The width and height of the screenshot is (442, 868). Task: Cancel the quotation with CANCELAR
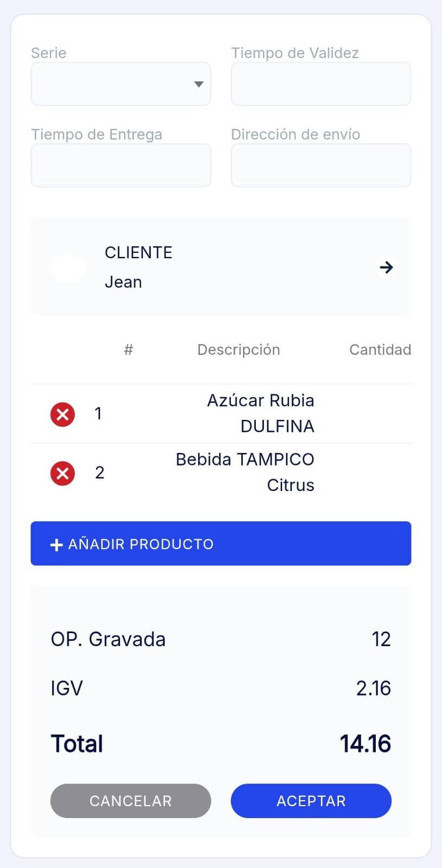click(x=130, y=801)
